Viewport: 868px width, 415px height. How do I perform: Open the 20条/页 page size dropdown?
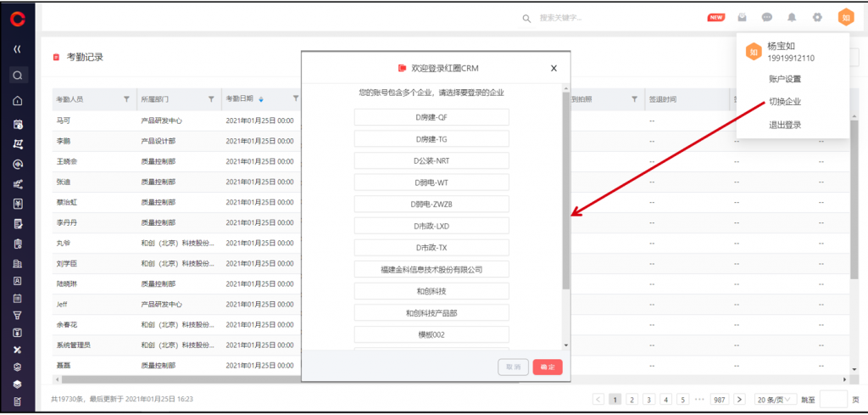(x=776, y=399)
